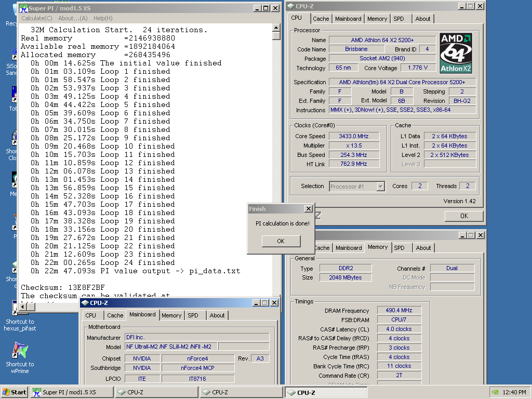Click the DRAM Frequency 490.4 MHz value
Image resolution: width=532 pixels, height=399 pixels.
click(399, 311)
